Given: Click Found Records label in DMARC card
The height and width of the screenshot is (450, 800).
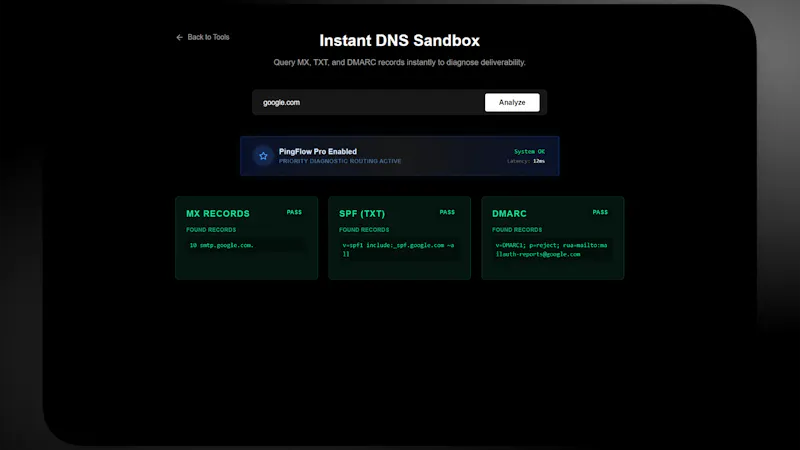Looking at the screenshot, I should [517, 230].
